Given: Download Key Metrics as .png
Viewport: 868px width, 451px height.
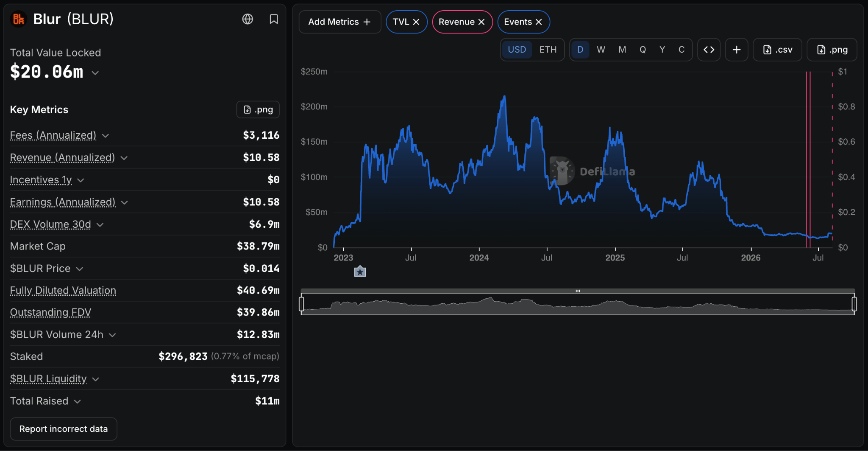Looking at the screenshot, I should [258, 109].
